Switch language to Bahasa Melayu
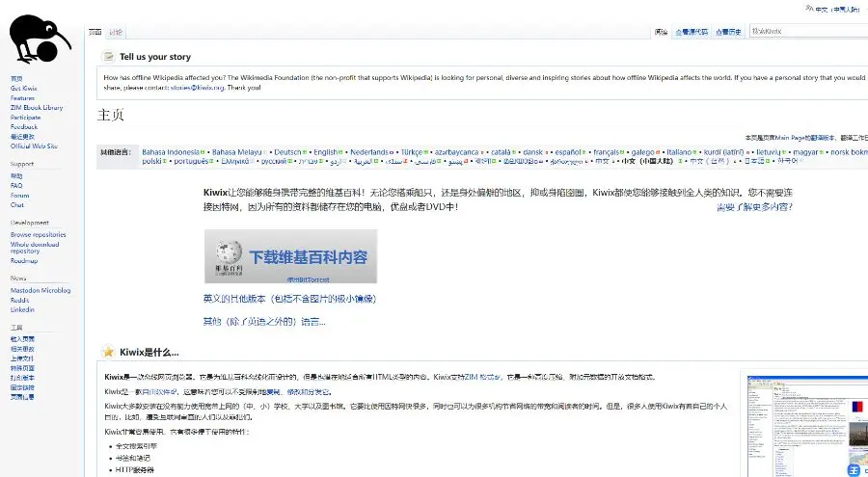 237,151
